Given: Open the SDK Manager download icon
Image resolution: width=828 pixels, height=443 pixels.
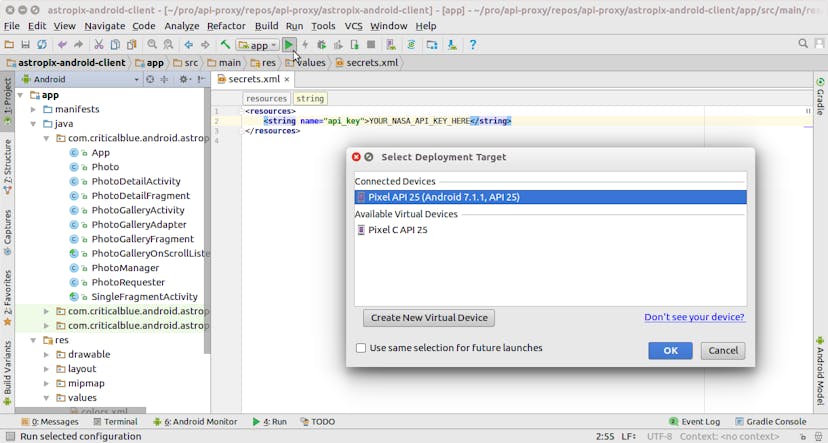Looking at the screenshot, I should click(x=452, y=45).
